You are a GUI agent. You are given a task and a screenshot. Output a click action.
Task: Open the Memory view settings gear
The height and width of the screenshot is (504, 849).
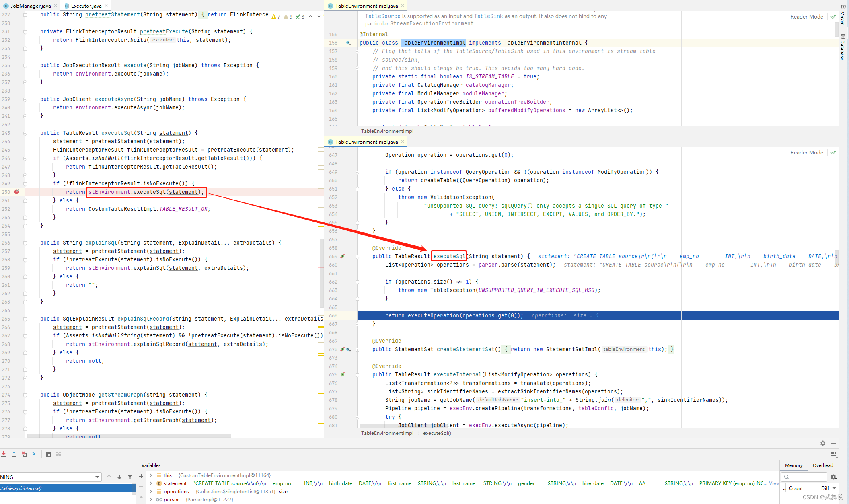[x=833, y=477]
